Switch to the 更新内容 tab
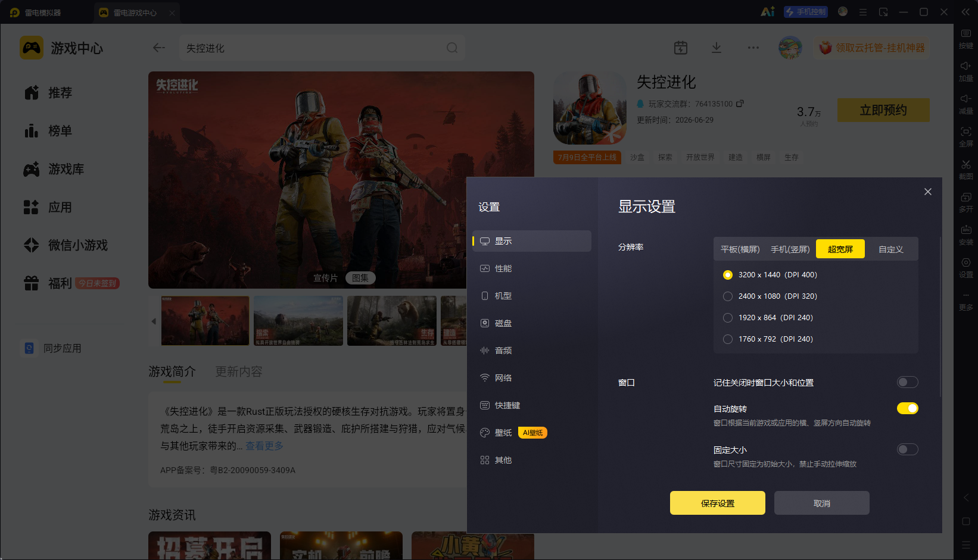Screen dimensions: 978x560 238,371
